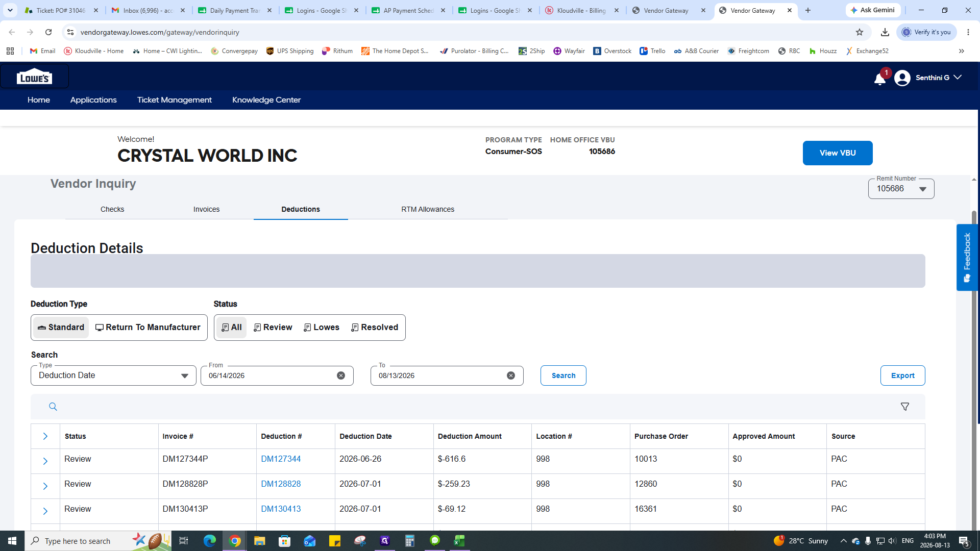Viewport: 980px width, 551px height.
Task: Open Outlook from the taskbar
Action: pos(310,541)
